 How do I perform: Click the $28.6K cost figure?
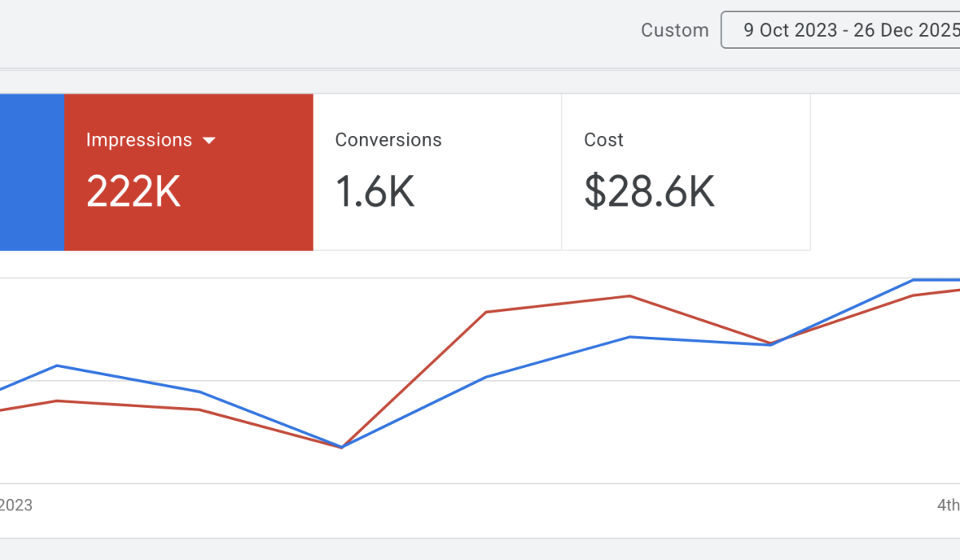[x=649, y=190]
